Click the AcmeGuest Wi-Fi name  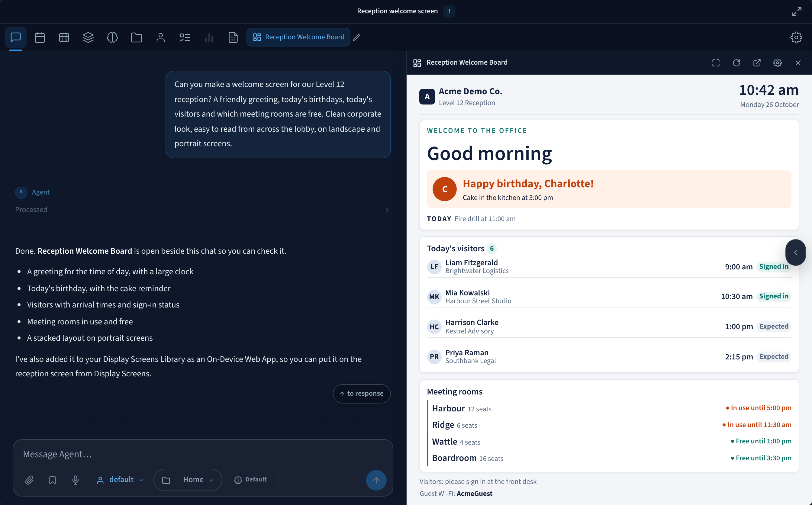click(474, 494)
